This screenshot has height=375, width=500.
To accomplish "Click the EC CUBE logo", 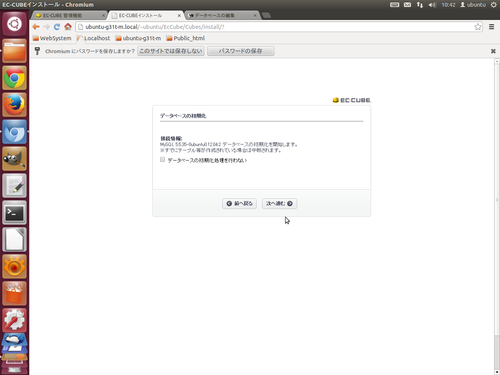I will point(352,100).
